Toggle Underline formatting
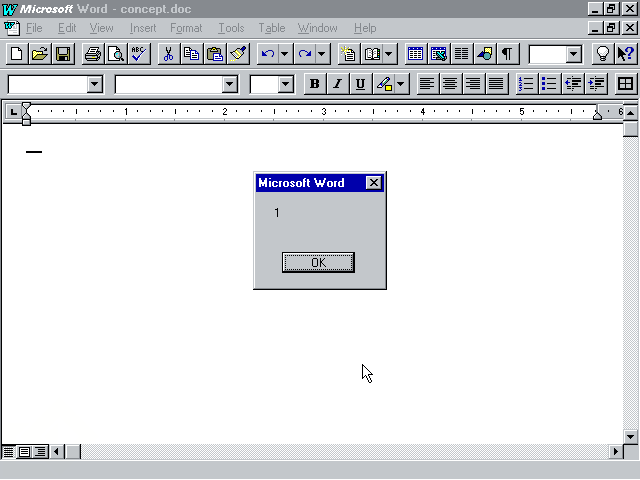Viewport: 640px width, 480px height. click(360, 84)
